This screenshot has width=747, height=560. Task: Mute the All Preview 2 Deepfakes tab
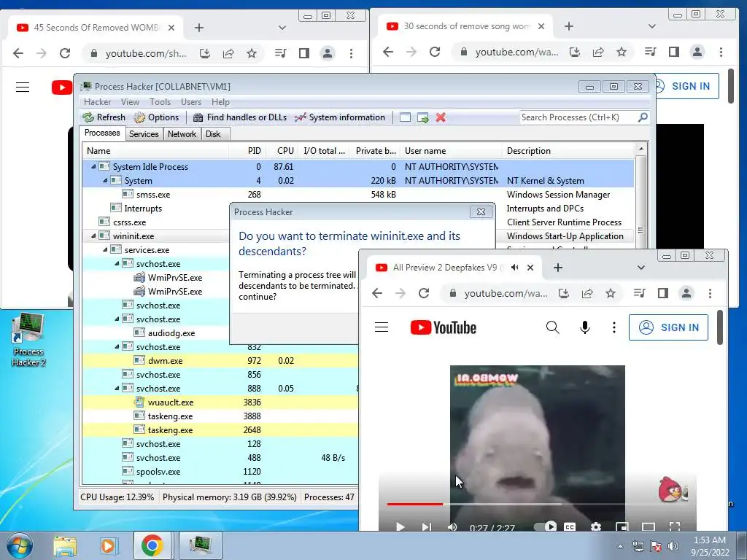point(515,268)
